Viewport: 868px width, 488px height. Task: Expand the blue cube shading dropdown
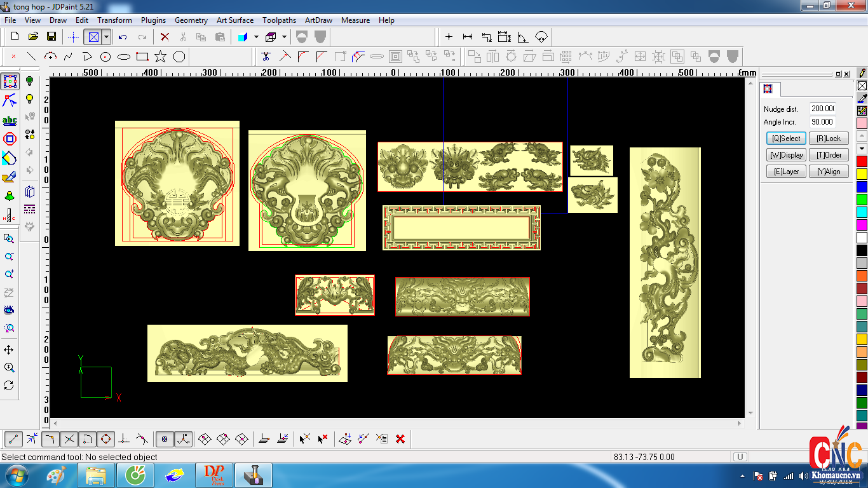[256, 37]
